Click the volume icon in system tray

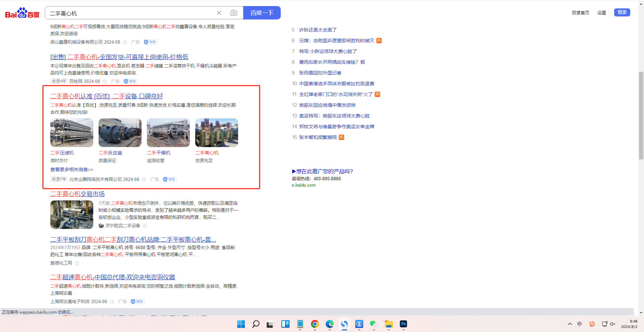click(612, 324)
